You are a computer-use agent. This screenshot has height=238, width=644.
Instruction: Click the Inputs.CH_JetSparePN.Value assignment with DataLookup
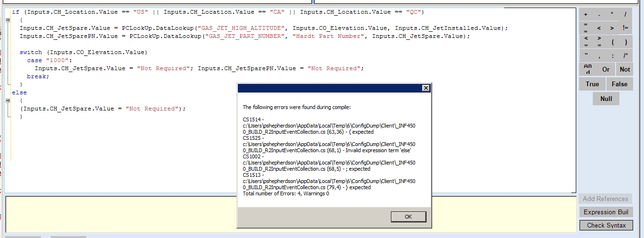coord(245,36)
